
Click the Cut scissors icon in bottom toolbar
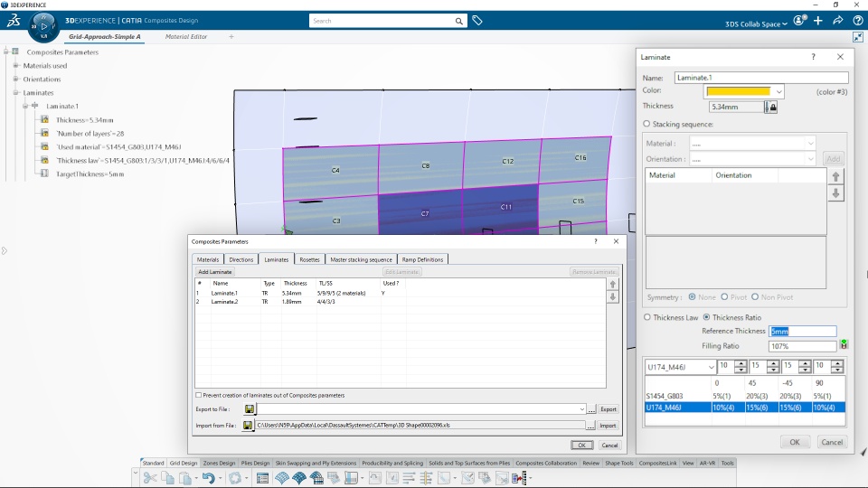pyautogui.click(x=149, y=478)
